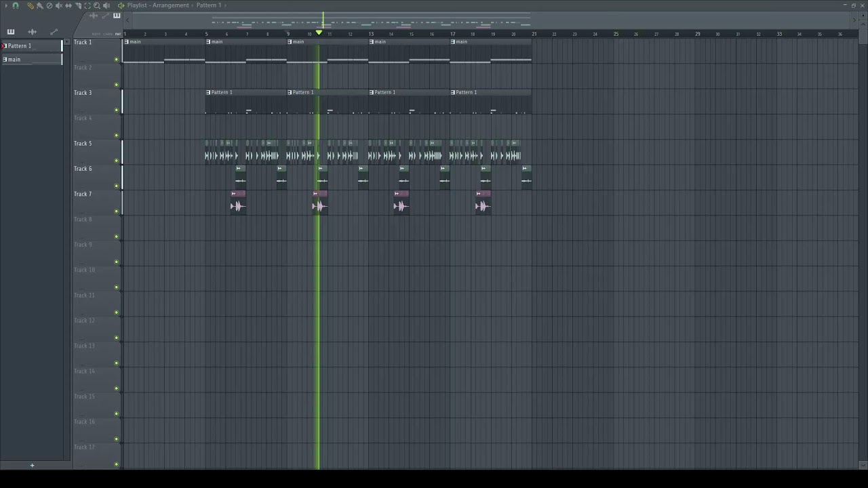Add a new pattern with the plus button
This screenshot has width=868, height=488.
(x=32, y=465)
